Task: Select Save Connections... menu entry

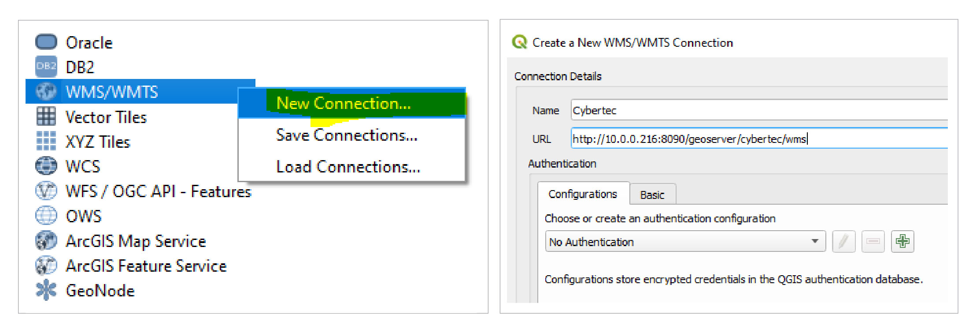Action: click(346, 135)
